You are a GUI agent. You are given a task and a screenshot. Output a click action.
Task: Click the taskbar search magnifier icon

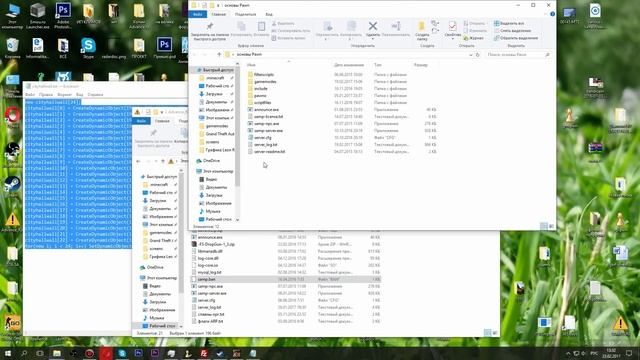24,353
